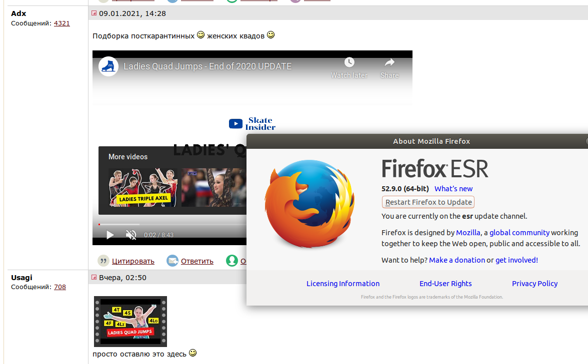
Task: Click the Цитировать link under Adx's post
Action: pos(133,261)
